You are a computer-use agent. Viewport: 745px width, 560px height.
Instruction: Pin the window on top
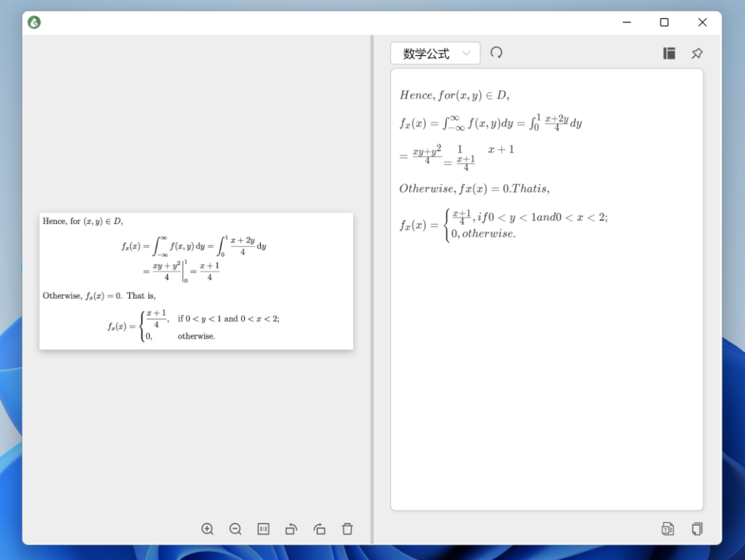coord(697,53)
